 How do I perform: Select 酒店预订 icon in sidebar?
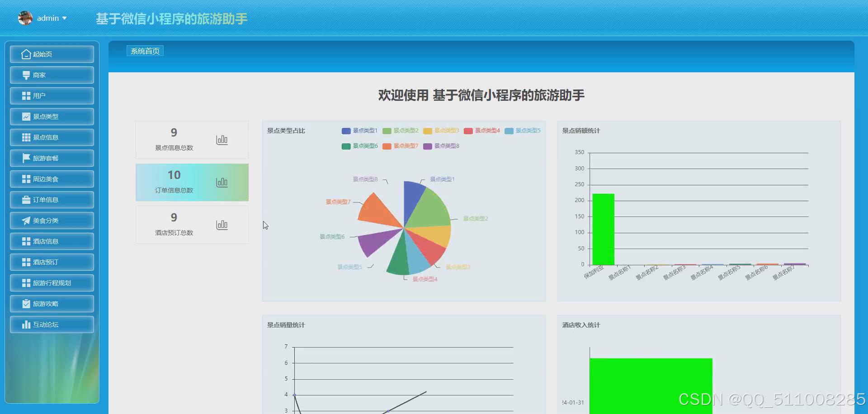tap(26, 262)
